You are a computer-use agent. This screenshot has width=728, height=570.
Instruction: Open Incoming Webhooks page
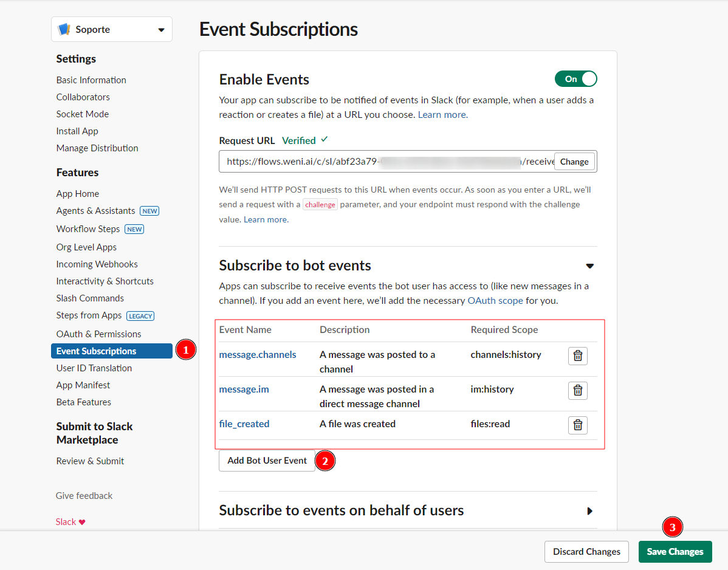click(97, 264)
